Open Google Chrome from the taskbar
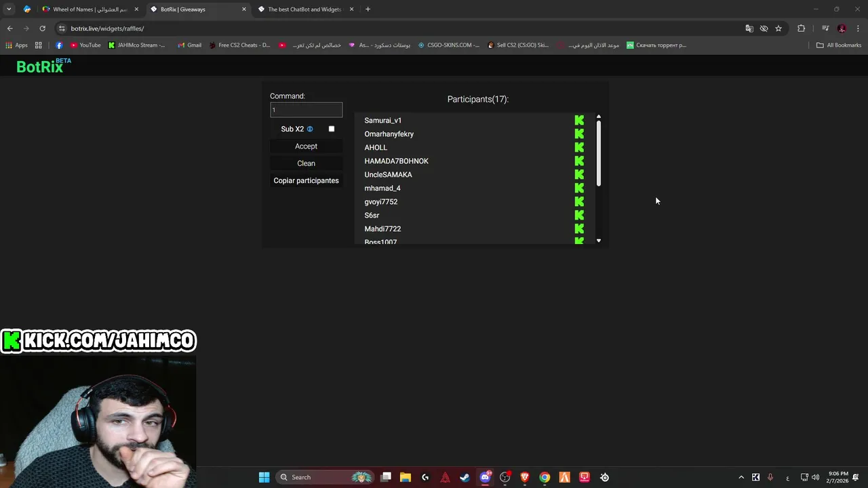 (545, 477)
